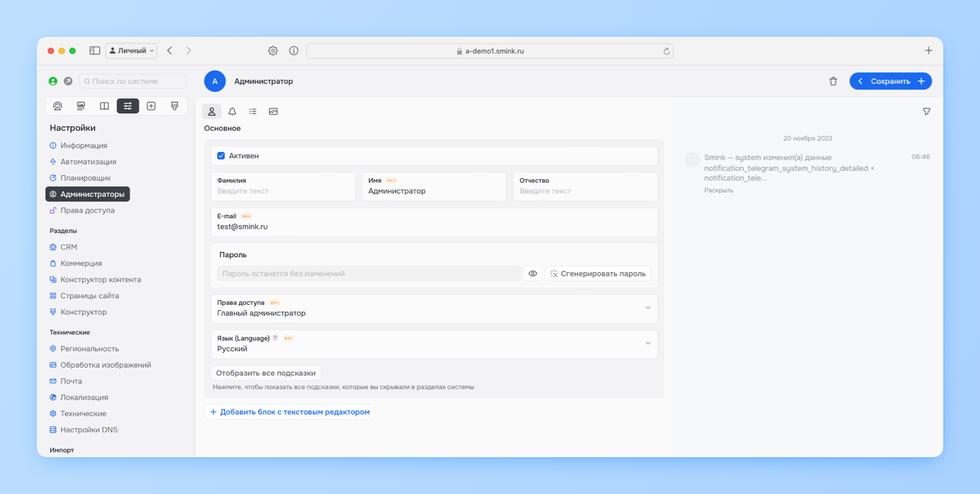Click the help question mark near Язык
This screenshot has width=980, height=494.
tap(275, 338)
